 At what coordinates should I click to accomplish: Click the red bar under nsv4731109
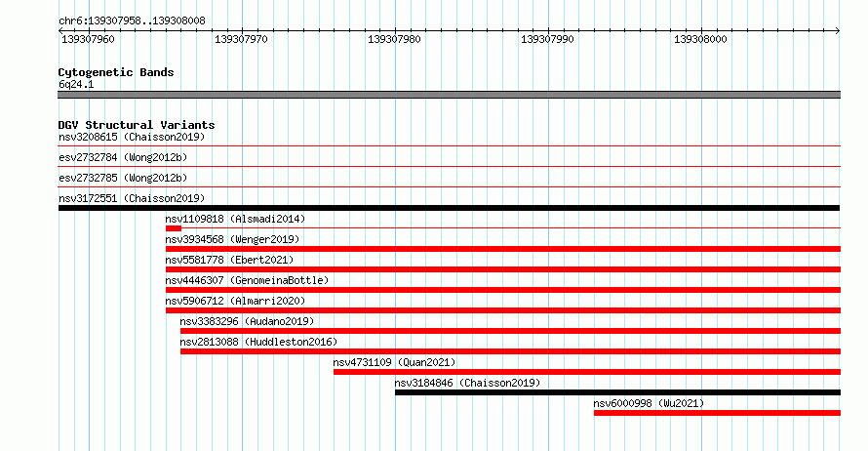[587, 372]
